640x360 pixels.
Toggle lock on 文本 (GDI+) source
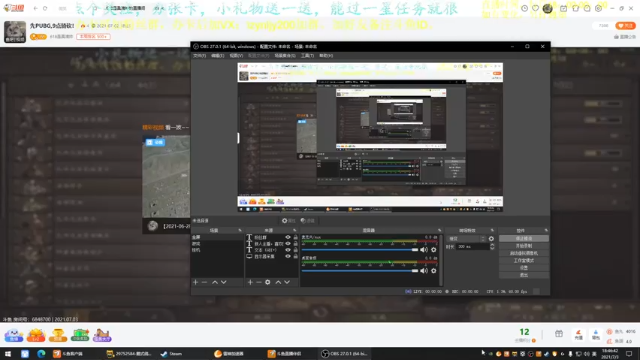pos(296,250)
